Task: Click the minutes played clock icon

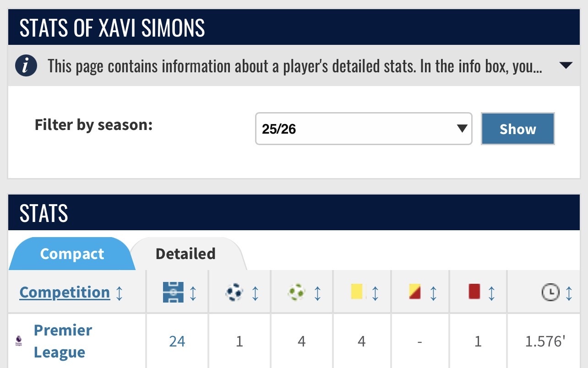Action: pyautogui.click(x=550, y=292)
